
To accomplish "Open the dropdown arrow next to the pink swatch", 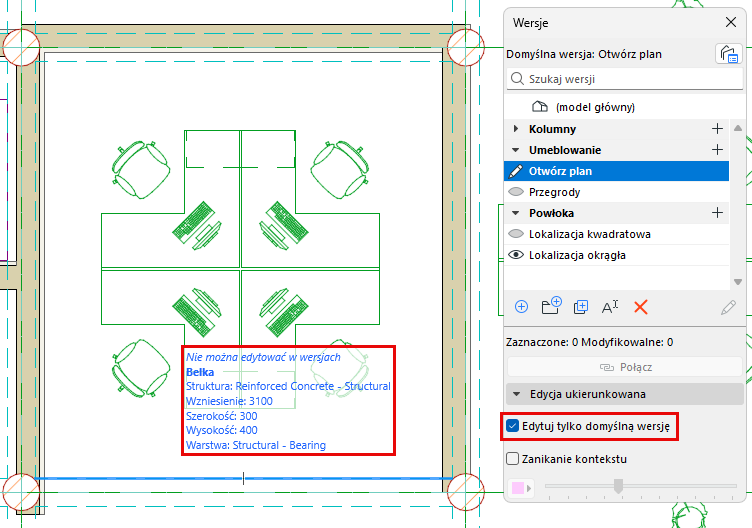I will [529, 488].
